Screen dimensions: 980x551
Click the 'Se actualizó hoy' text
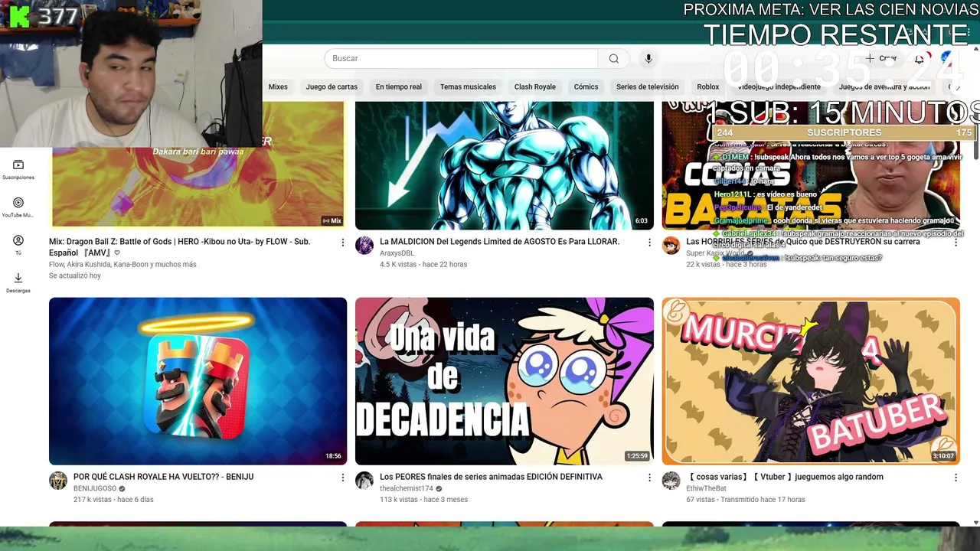pyautogui.click(x=75, y=275)
